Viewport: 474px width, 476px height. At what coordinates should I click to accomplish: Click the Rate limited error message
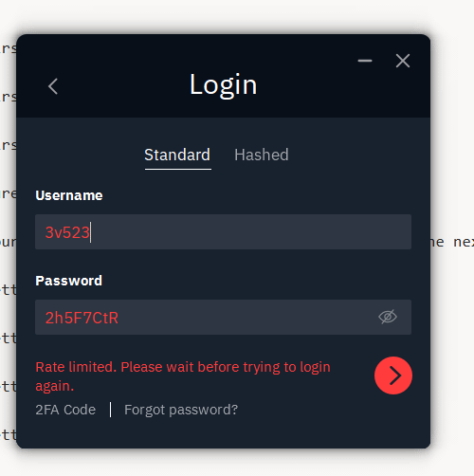183,376
